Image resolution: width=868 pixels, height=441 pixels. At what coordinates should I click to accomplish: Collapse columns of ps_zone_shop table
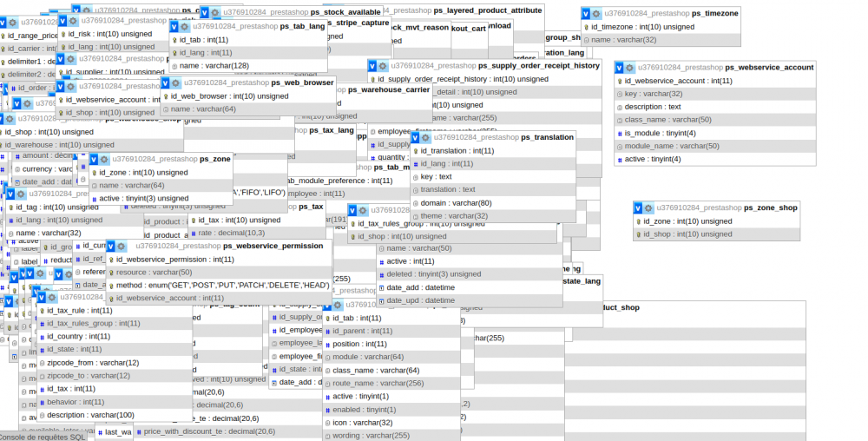(x=638, y=208)
